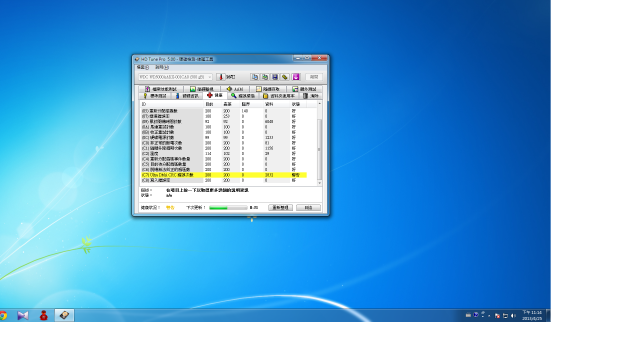This screenshot has height=360, width=640.
Task: Click the yellow health status warning text
Action: [x=170, y=208]
